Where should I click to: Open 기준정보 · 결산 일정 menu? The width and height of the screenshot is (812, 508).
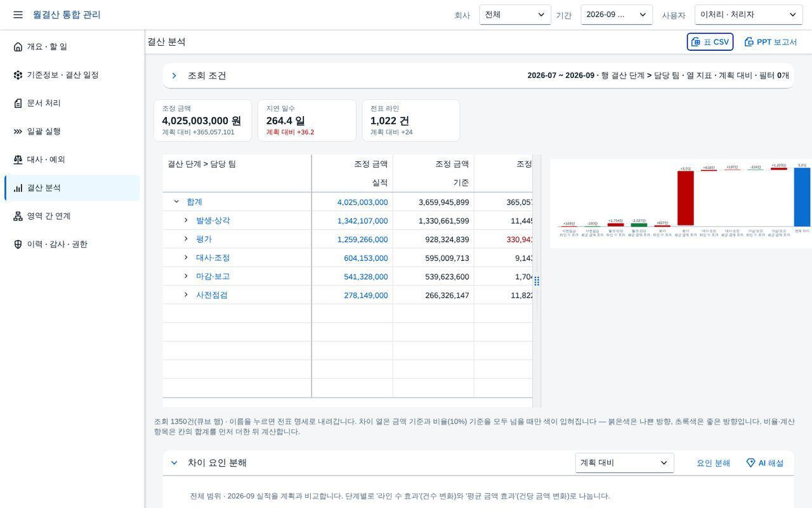(72, 75)
